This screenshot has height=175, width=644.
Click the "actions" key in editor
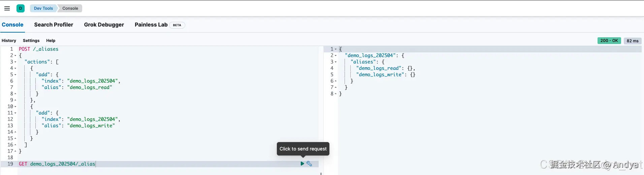37,62
